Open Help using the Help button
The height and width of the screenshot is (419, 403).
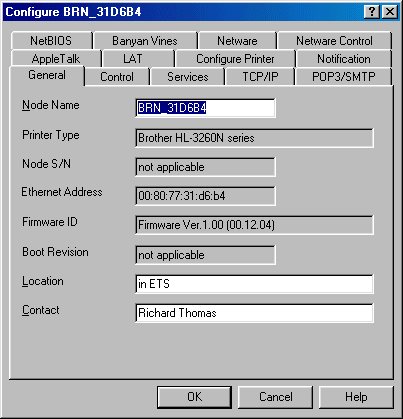[356, 397]
